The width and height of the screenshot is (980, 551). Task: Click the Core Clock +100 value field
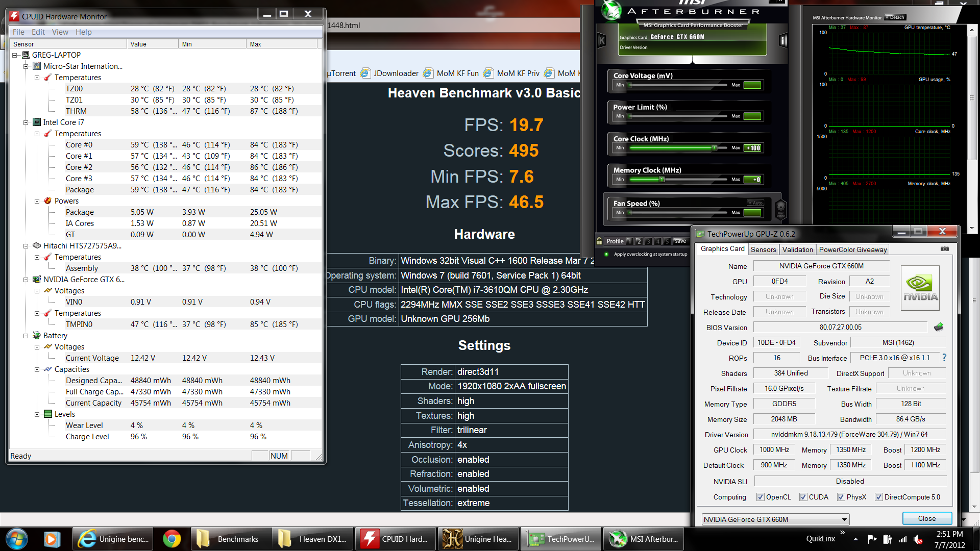(x=753, y=148)
